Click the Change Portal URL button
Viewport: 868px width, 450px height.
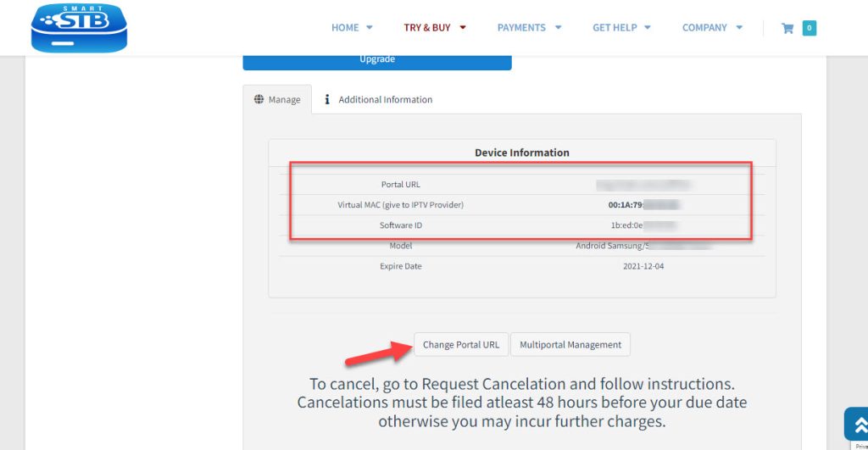[461, 345]
